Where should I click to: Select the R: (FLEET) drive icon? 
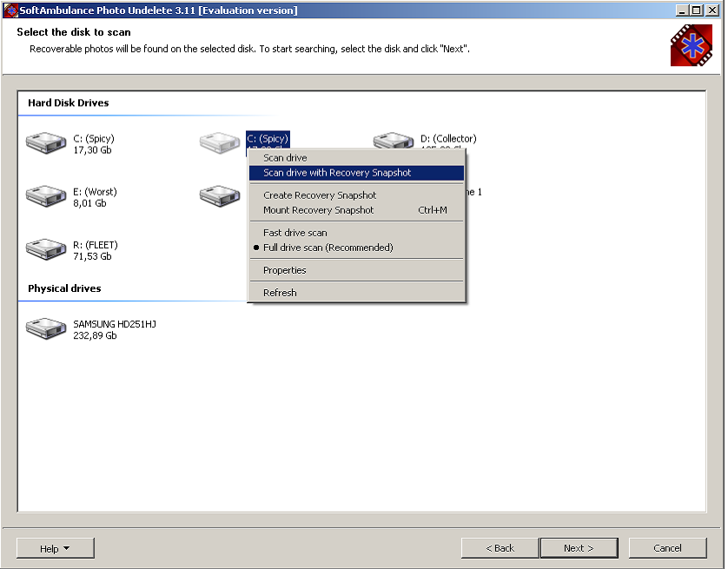(x=46, y=249)
